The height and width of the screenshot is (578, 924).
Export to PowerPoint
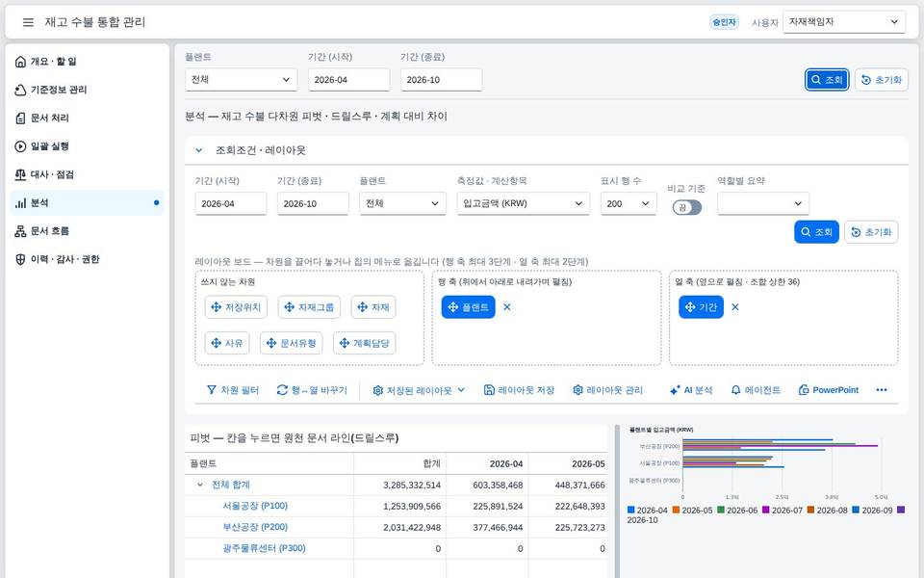pos(829,390)
